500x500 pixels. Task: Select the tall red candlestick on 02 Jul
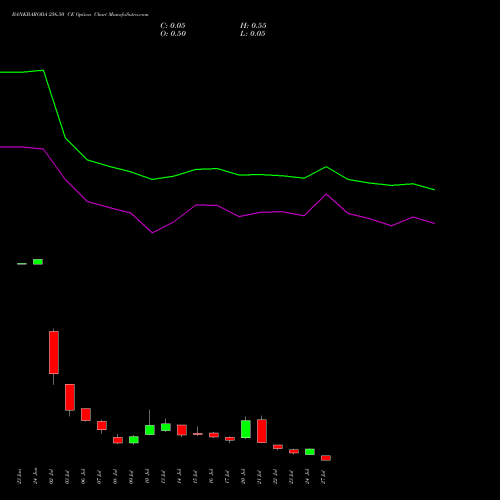click(54, 352)
